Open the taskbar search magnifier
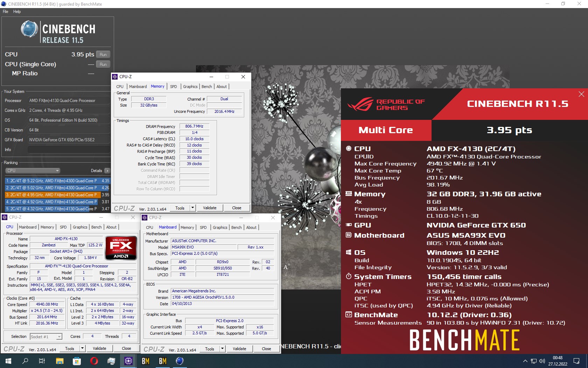The width and height of the screenshot is (588, 368). [25, 361]
